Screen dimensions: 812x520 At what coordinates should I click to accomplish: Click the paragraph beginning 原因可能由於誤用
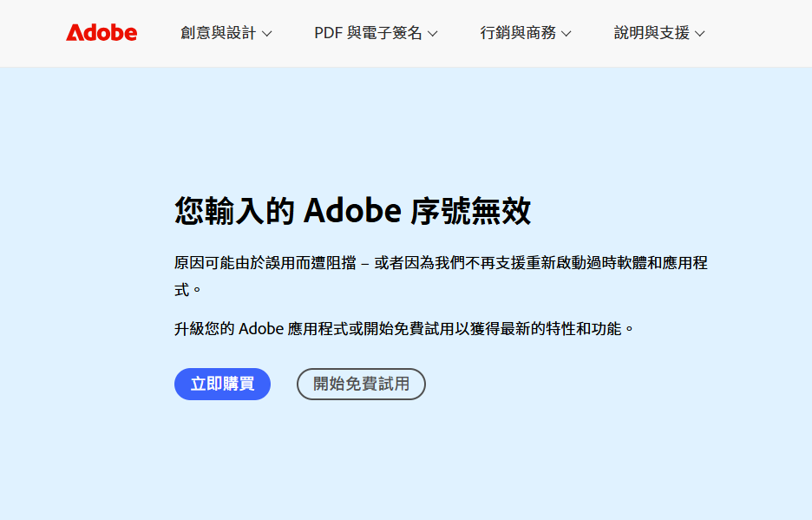coord(441,276)
